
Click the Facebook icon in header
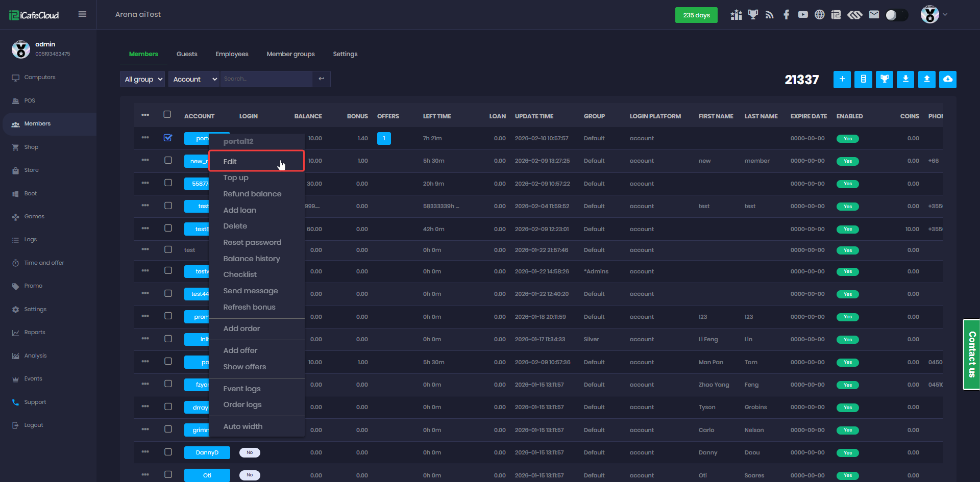pyautogui.click(x=786, y=15)
